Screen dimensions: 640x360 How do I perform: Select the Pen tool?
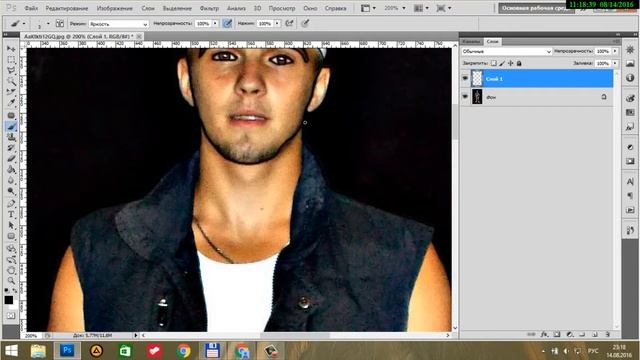[x=11, y=203]
